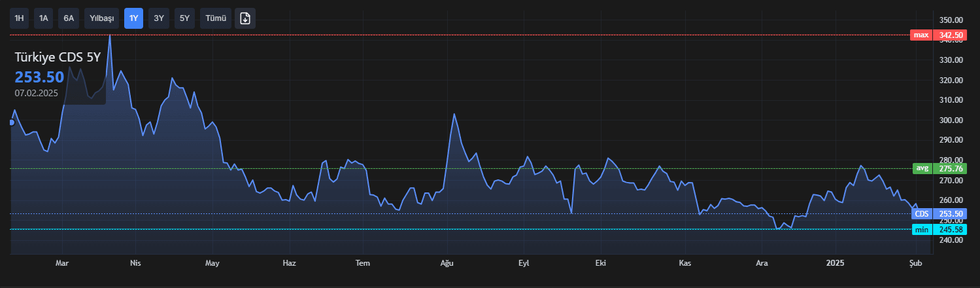Screen dimensions: 980x288
Task: Click the 260.00 price axis tick
Action: (951, 200)
